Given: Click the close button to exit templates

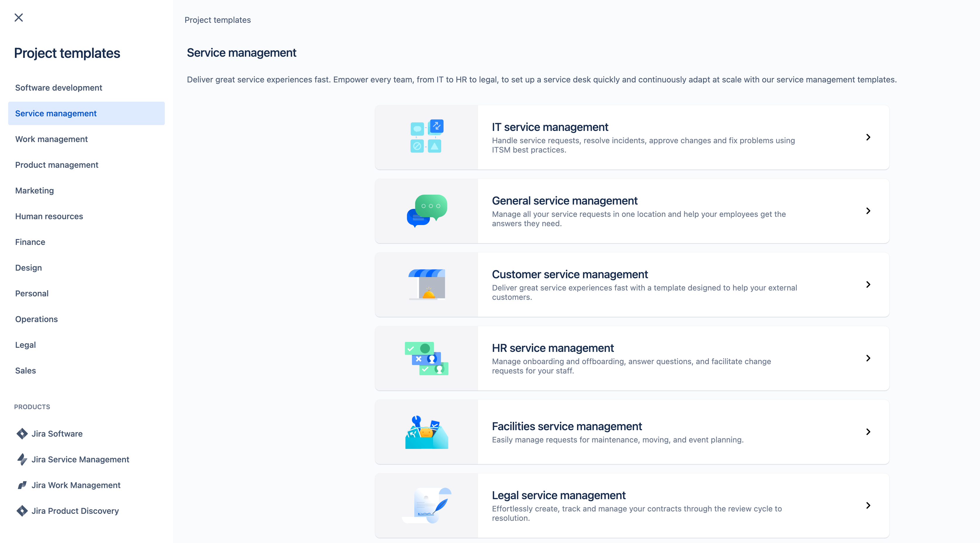Looking at the screenshot, I should pos(19,17).
